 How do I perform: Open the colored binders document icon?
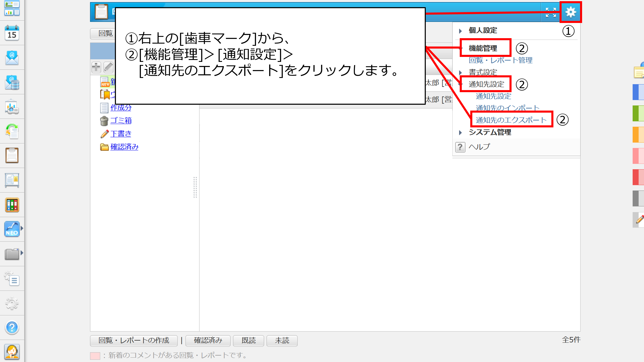[x=12, y=205]
